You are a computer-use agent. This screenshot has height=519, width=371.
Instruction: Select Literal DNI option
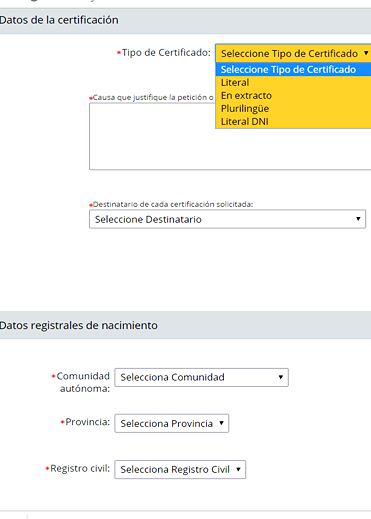[293, 121]
